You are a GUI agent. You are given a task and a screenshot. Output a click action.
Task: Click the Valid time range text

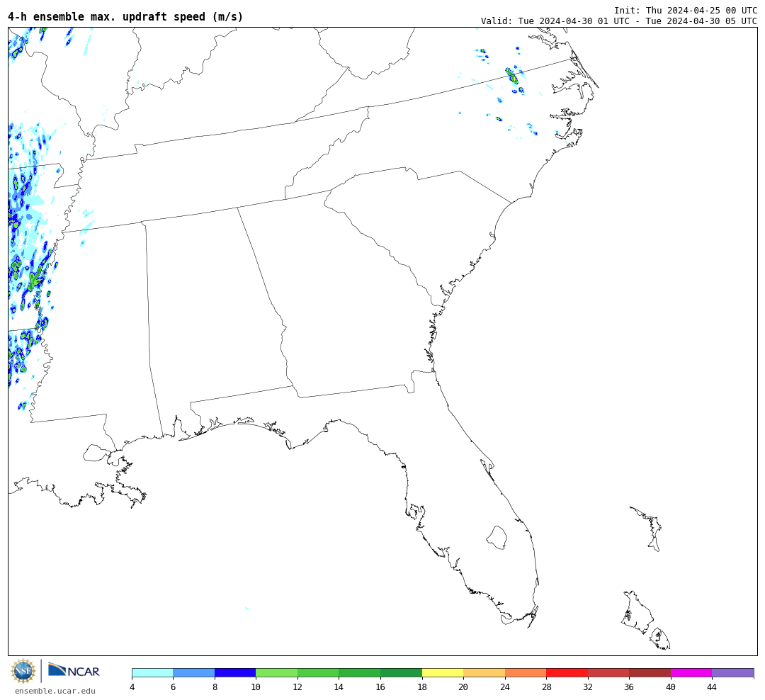pyautogui.click(x=619, y=21)
